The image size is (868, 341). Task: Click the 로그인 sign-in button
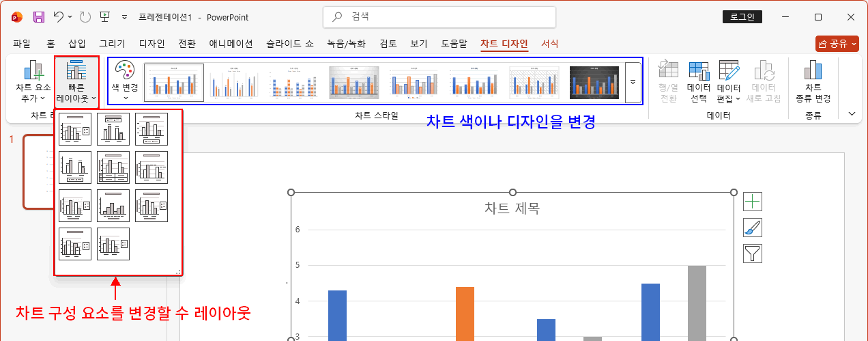pos(742,17)
